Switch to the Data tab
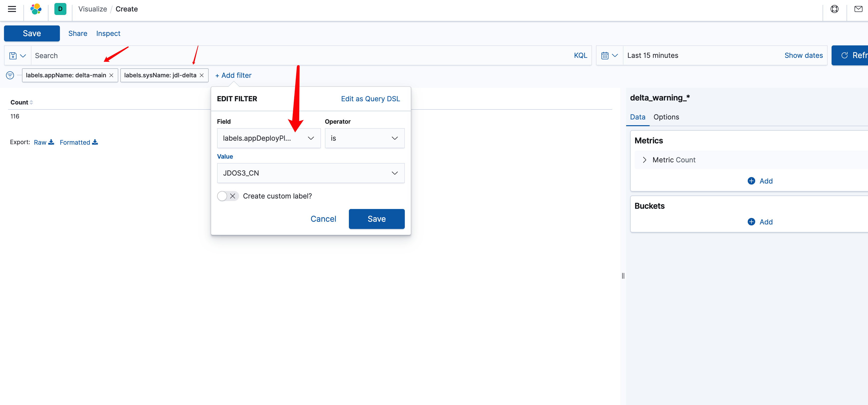This screenshot has height=405, width=868. (x=637, y=117)
